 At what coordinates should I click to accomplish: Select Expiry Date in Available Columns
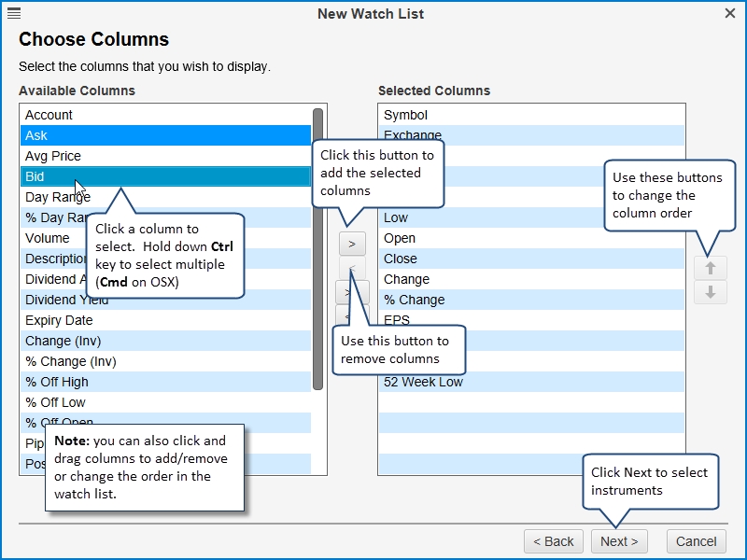pyautogui.click(x=165, y=320)
